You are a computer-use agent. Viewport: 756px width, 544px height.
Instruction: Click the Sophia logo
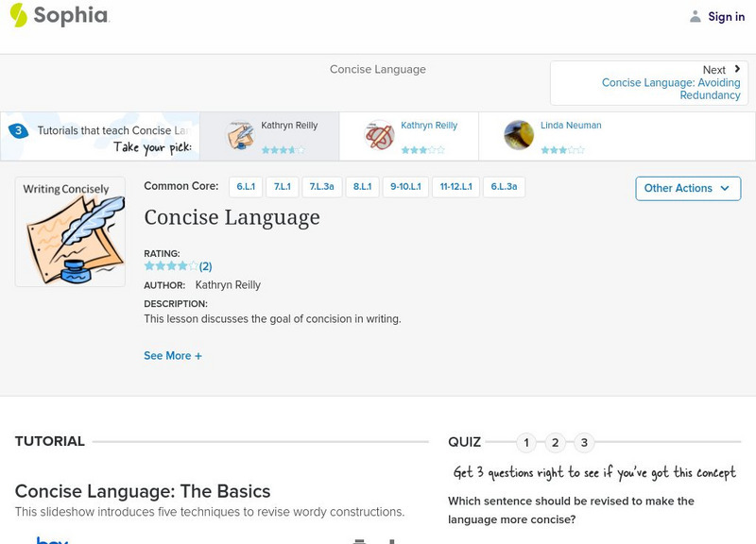tap(60, 15)
